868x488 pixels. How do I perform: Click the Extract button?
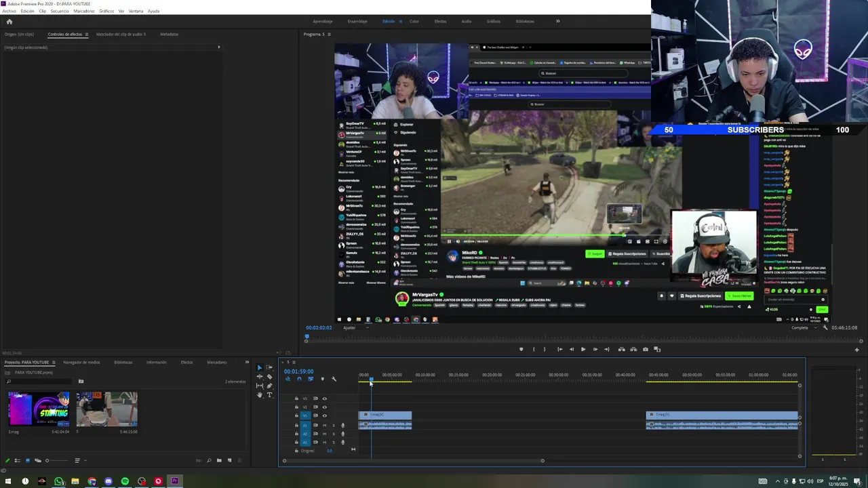(633, 349)
